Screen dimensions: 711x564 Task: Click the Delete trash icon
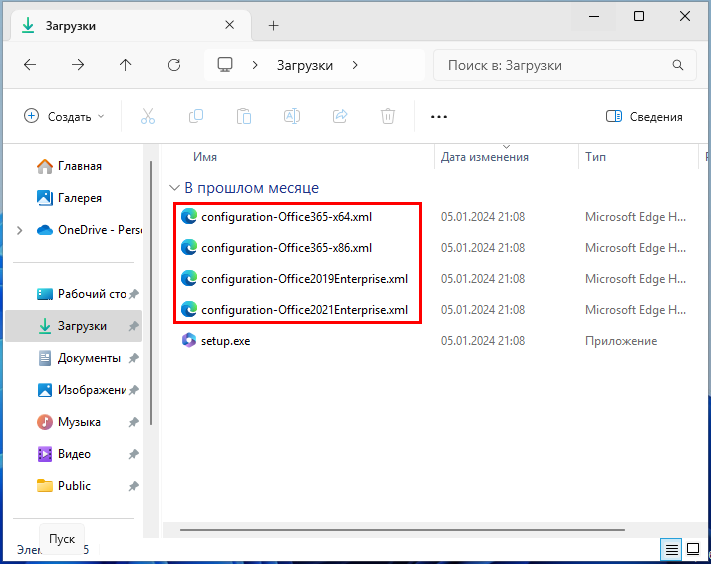pyautogui.click(x=388, y=117)
